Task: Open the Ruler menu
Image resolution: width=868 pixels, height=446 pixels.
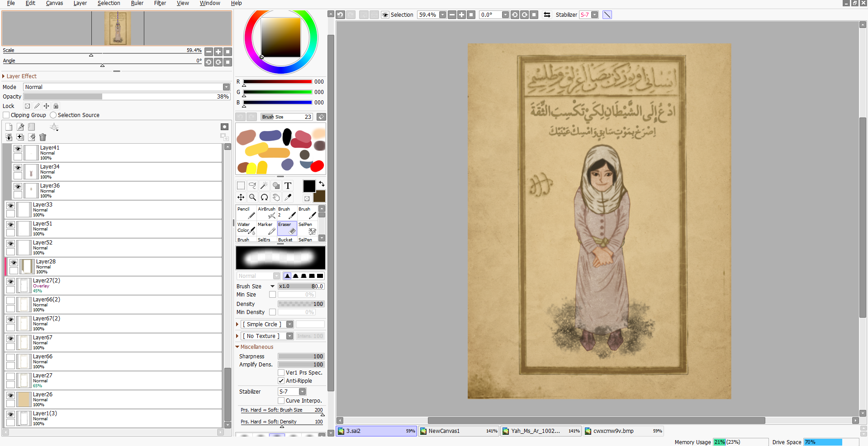Action: click(137, 3)
